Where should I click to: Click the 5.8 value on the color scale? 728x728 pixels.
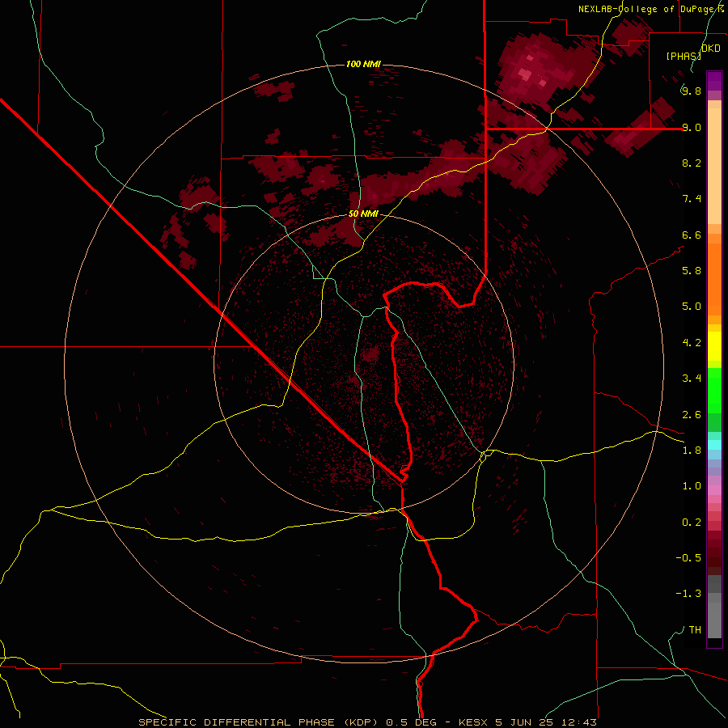(692, 271)
